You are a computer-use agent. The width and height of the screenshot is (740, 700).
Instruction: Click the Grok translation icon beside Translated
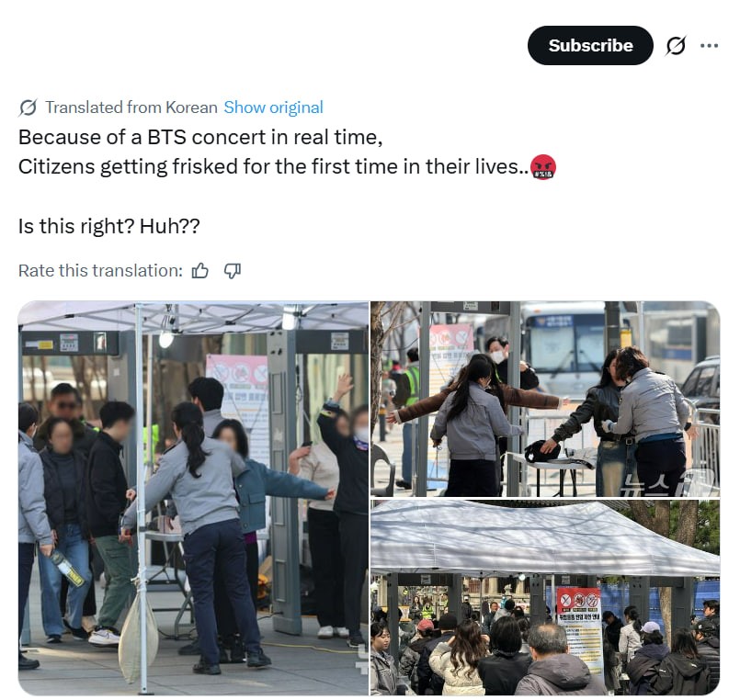click(x=28, y=107)
